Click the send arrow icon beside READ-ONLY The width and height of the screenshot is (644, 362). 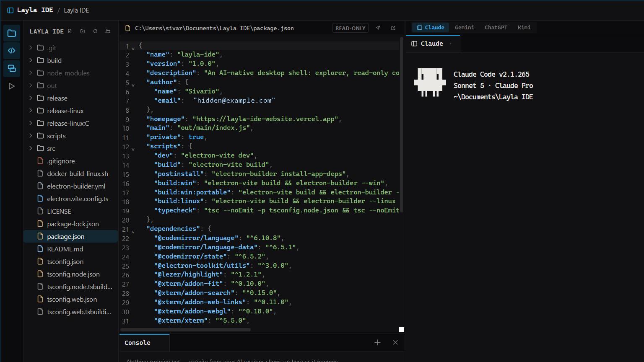click(378, 28)
